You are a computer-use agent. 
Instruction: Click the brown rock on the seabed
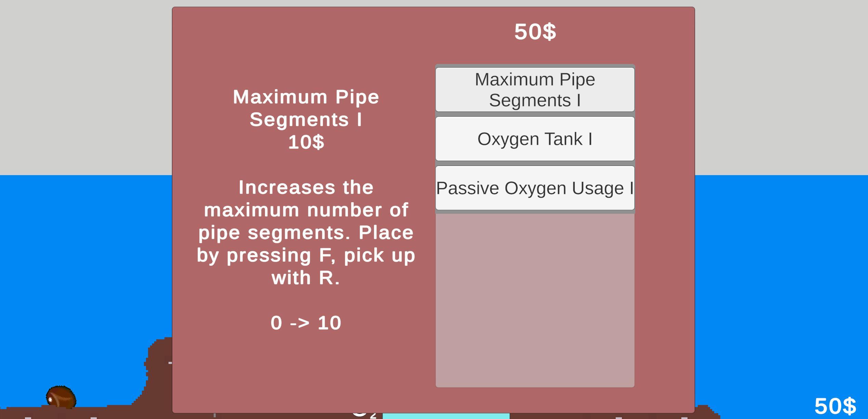pos(61,397)
